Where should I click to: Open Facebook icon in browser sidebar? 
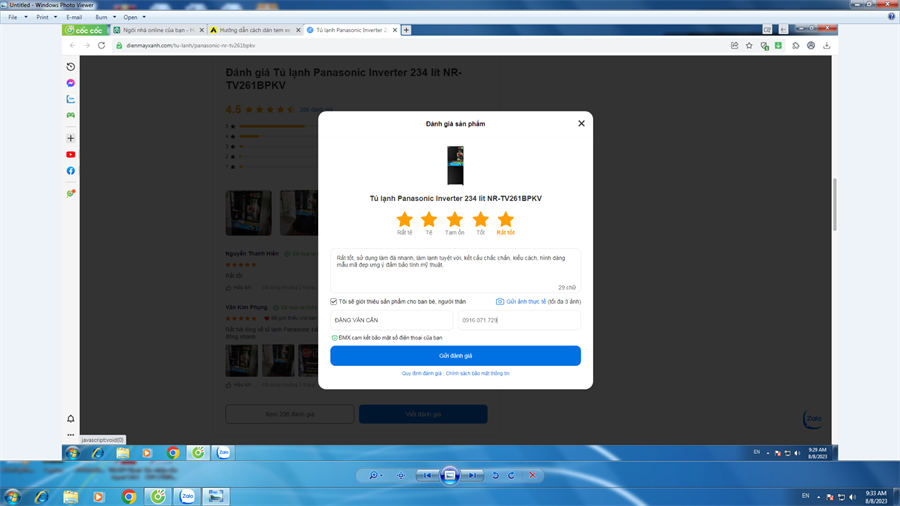(x=71, y=171)
